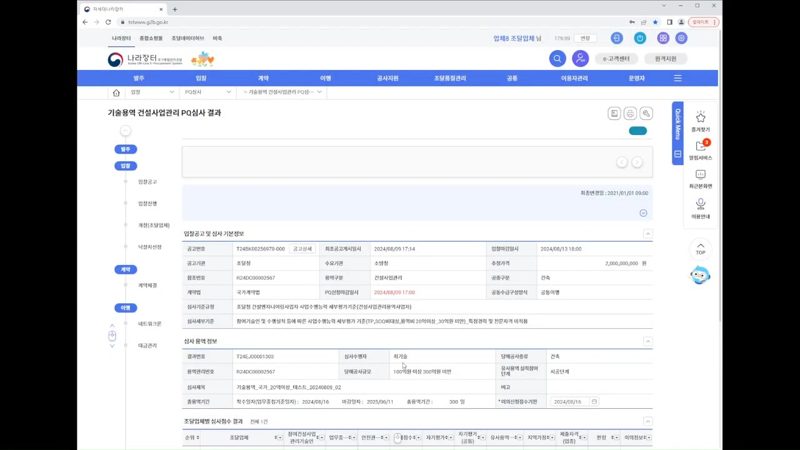
Task: Open calendar icon beside 2024/08/16 date field
Action: click(594, 402)
